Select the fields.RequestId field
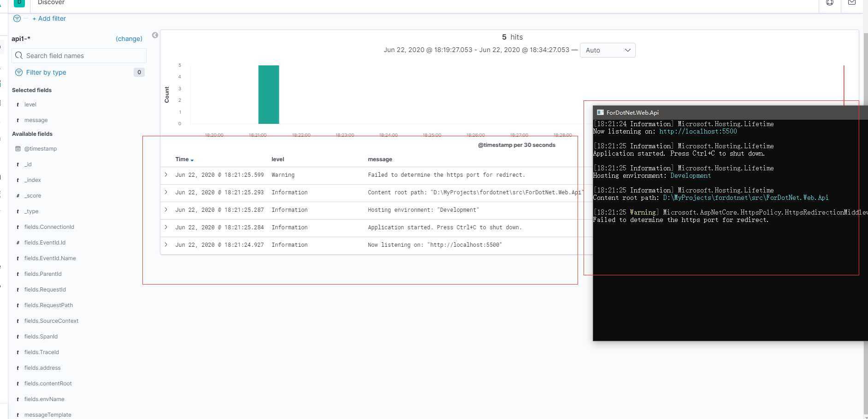 (45, 290)
